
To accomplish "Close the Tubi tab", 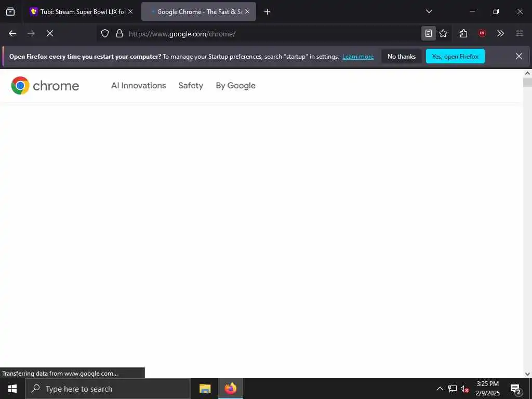I will pos(130,11).
